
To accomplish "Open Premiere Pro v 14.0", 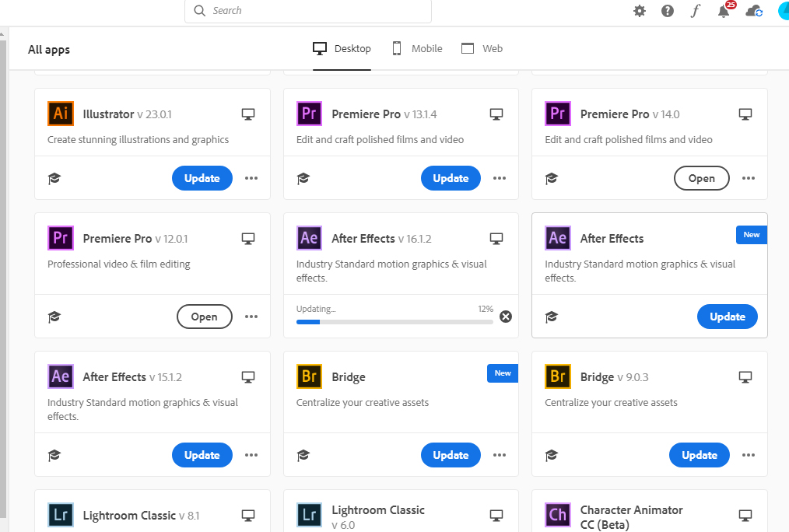I will (701, 178).
